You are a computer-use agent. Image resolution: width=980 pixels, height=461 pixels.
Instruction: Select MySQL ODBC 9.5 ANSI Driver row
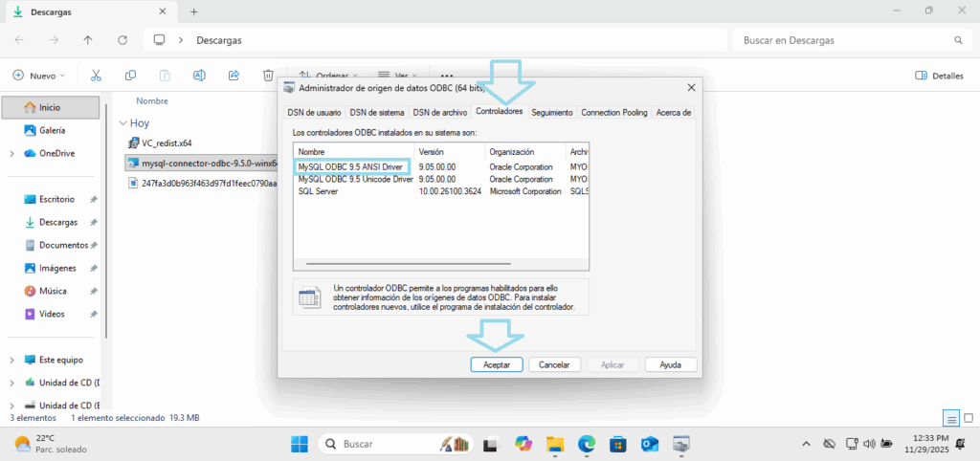(441, 166)
